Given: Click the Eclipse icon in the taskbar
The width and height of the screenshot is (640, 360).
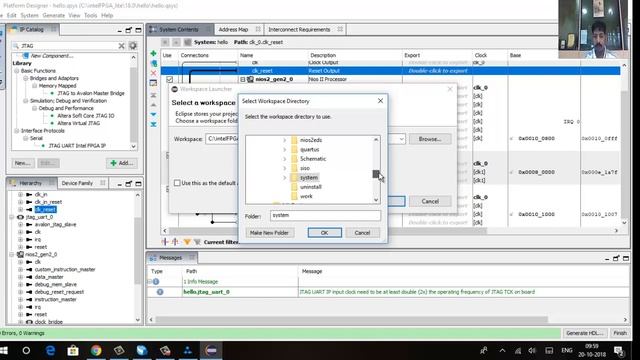Looking at the screenshot, I should tap(211, 350).
